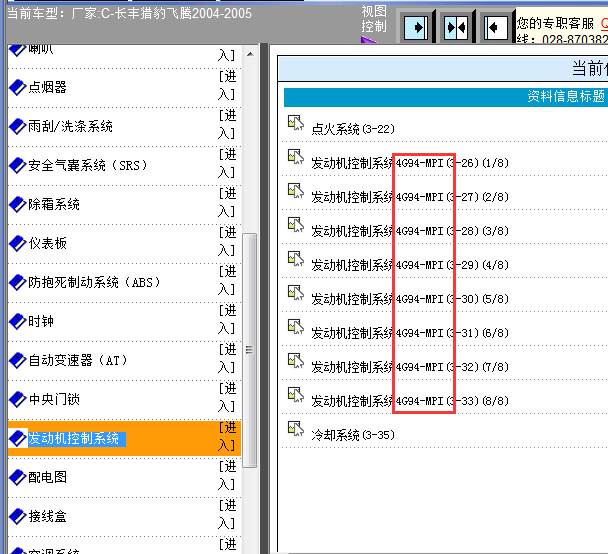The width and height of the screenshot is (608, 554).
Task: Select 雨刮/洗涤系统 category
Action: coord(70,126)
